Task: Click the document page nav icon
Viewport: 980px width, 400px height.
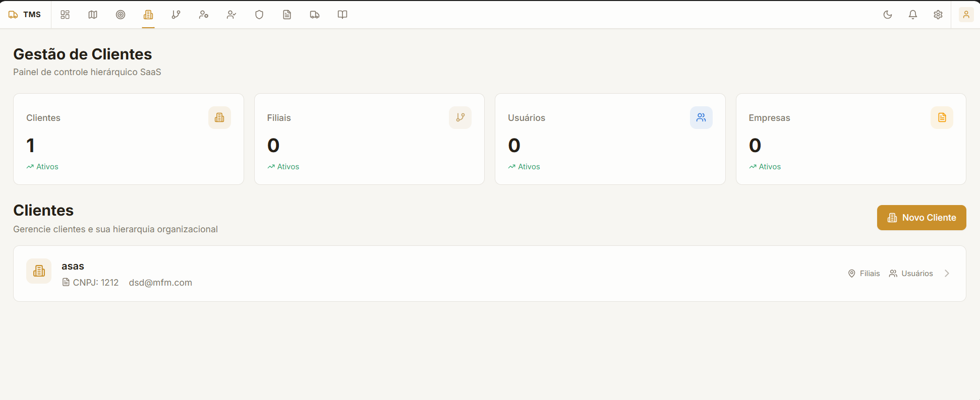Action: click(287, 15)
